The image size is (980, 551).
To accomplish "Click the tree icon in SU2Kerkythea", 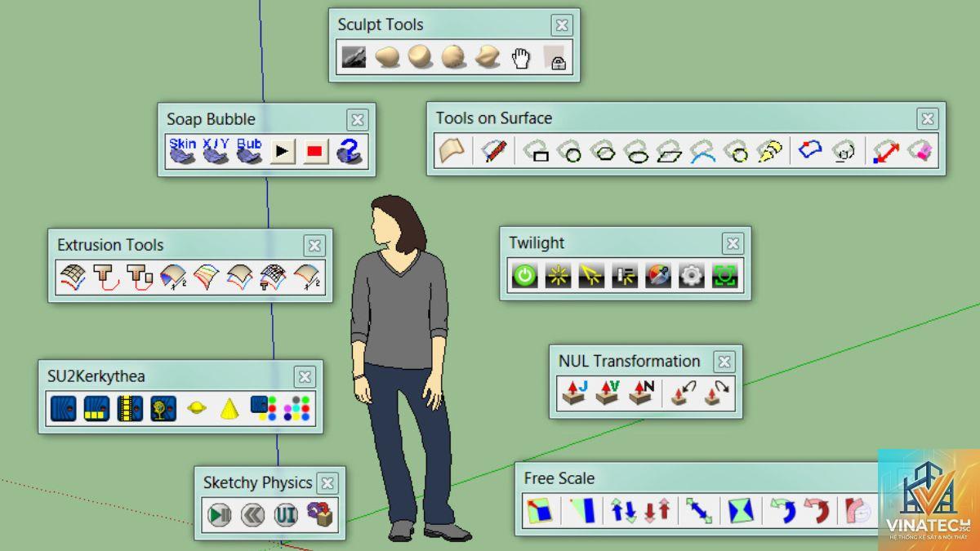I will (x=163, y=408).
